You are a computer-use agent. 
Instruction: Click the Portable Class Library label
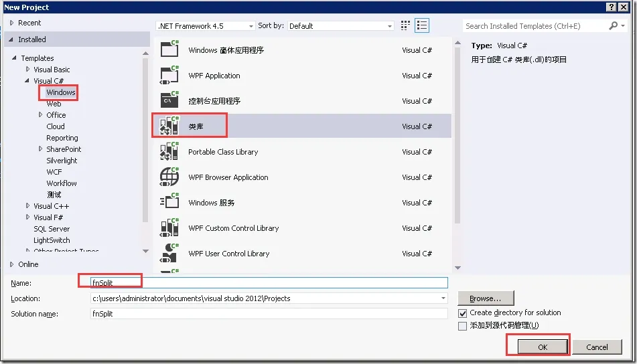tap(223, 152)
